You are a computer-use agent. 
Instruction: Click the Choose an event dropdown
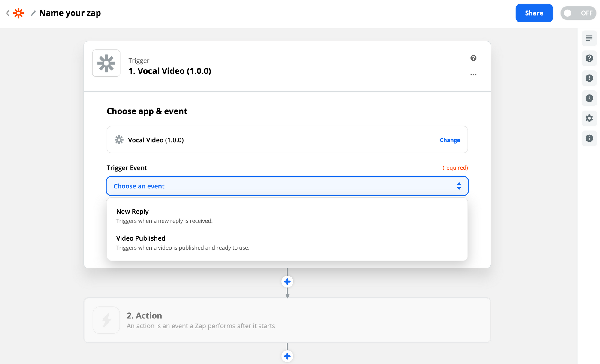(282, 186)
